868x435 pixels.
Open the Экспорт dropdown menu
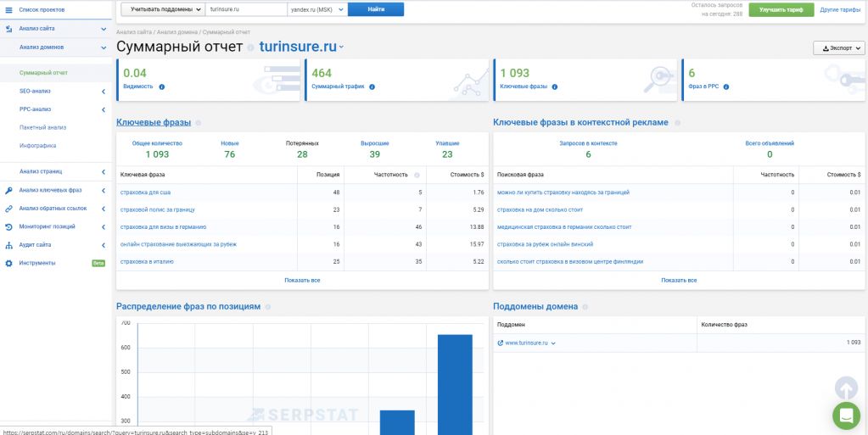click(838, 48)
